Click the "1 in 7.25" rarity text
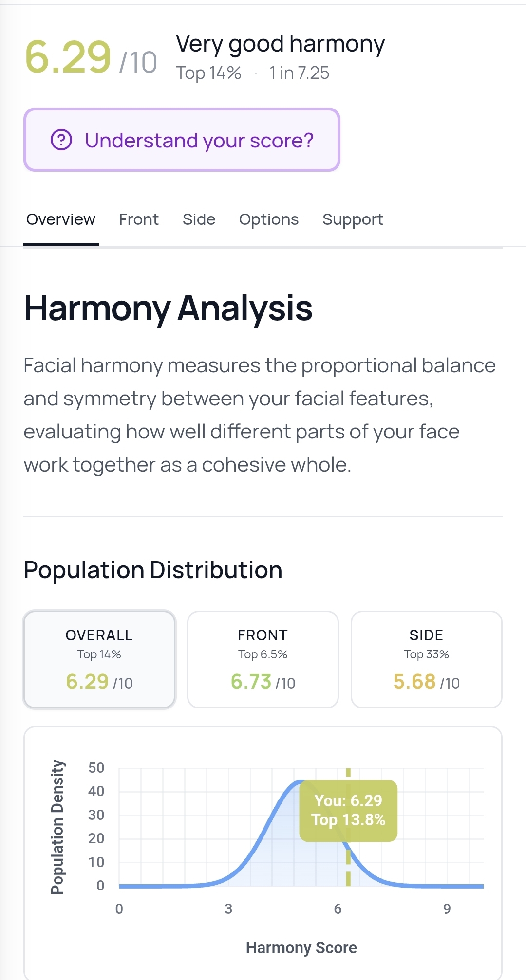This screenshot has width=526, height=980. pyautogui.click(x=299, y=73)
